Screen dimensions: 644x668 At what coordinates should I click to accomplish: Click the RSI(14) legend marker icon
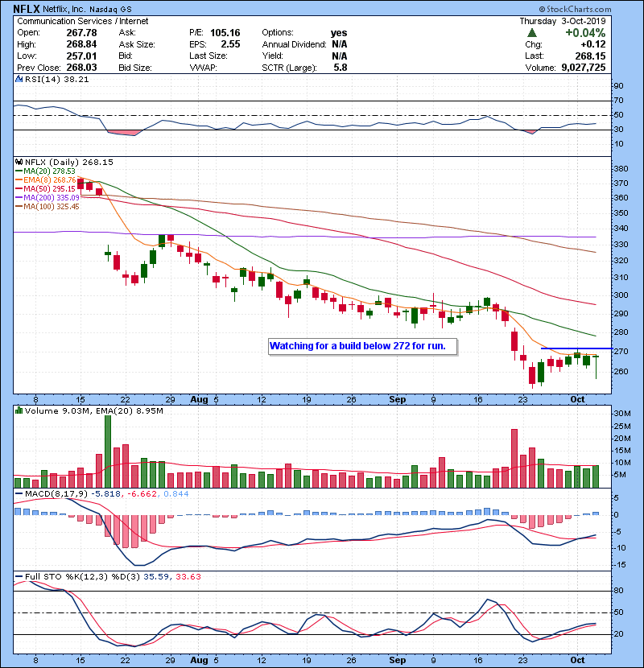click(19, 80)
